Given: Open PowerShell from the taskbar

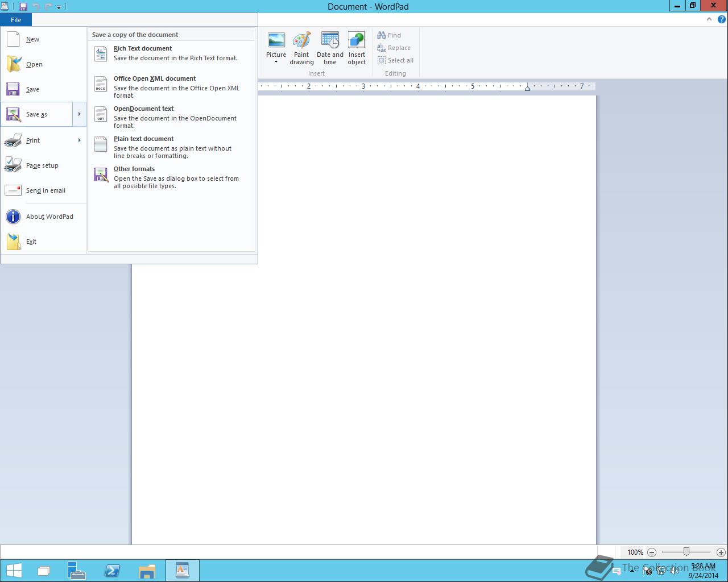Looking at the screenshot, I should click(x=112, y=571).
